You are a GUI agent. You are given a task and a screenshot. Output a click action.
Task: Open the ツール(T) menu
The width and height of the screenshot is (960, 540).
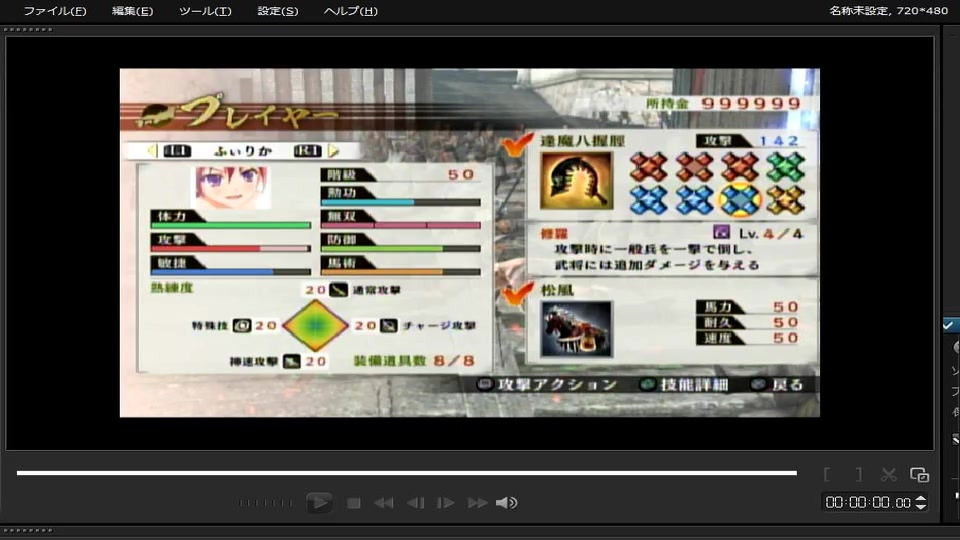pyautogui.click(x=205, y=11)
